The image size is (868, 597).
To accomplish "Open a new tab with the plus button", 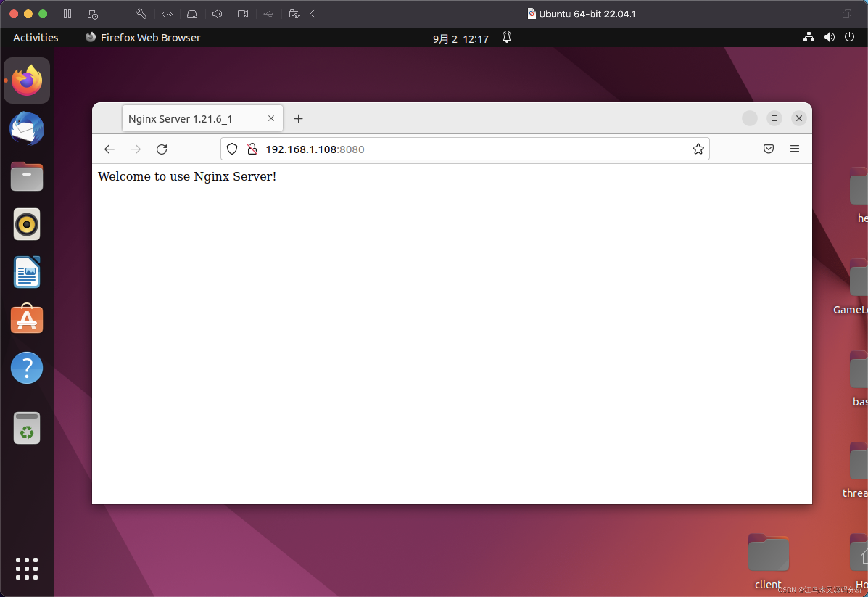I will click(298, 119).
